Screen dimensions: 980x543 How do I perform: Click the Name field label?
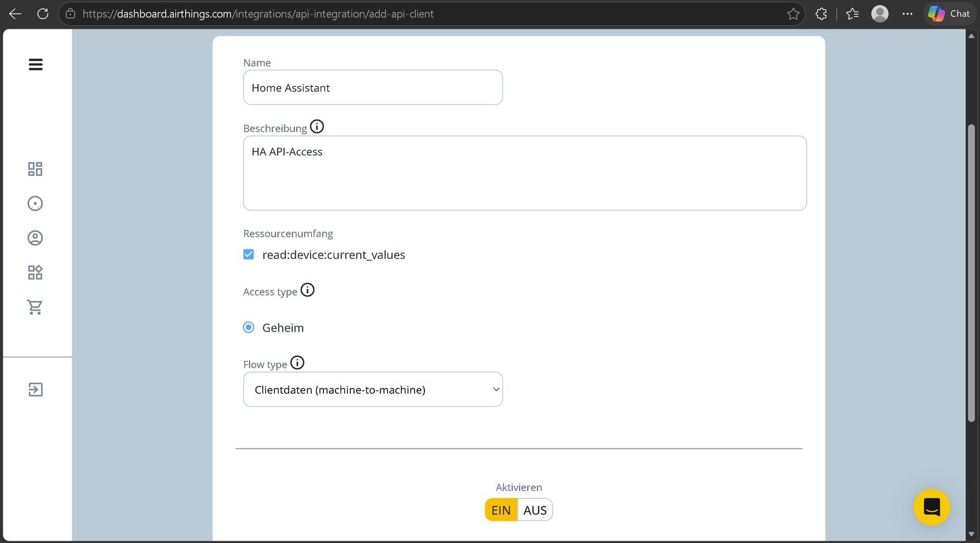(257, 63)
